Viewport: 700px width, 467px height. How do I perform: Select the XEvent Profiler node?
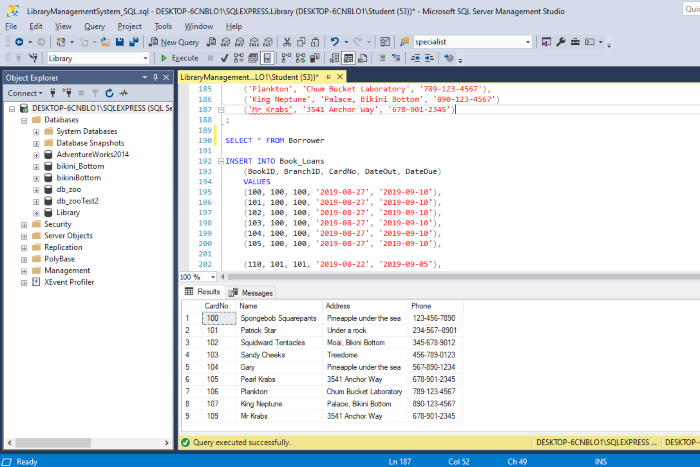click(69, 282)
